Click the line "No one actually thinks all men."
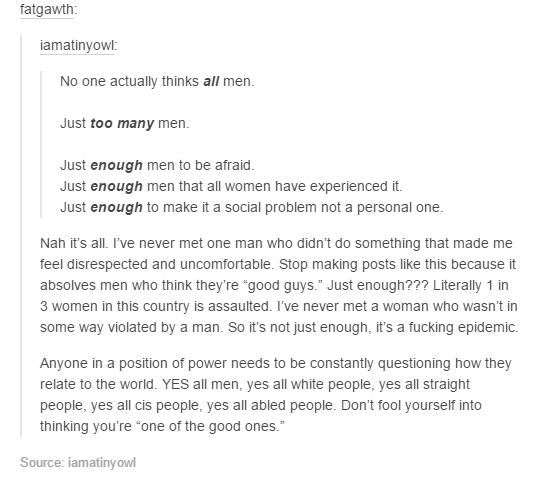Image resolution: width=540 pixels, height=480 pixels. (157, 82)
